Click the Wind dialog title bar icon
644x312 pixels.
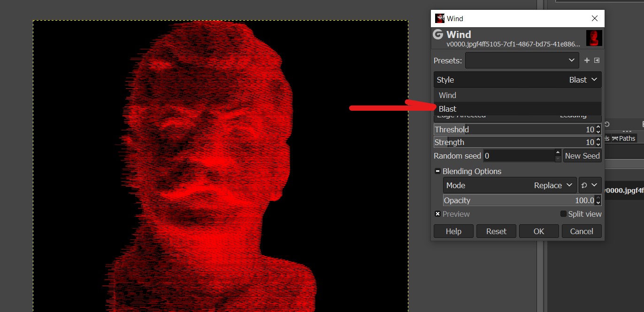pos(440,19)
